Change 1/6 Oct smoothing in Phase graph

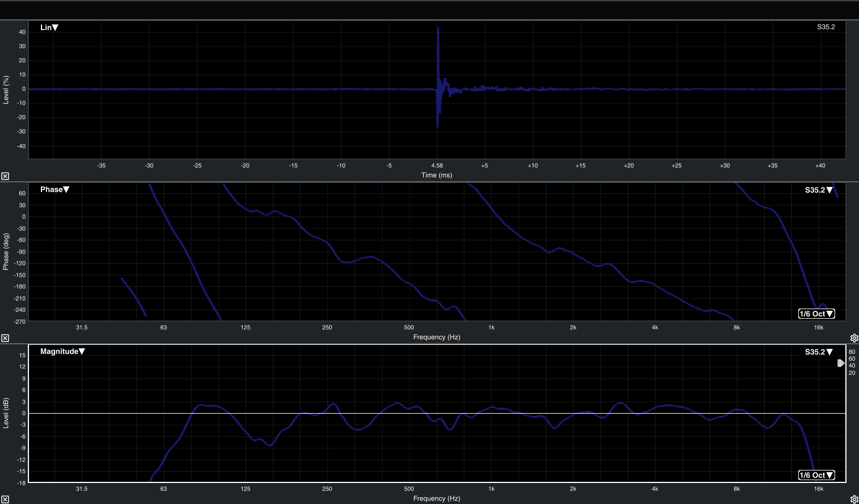point(816,314)
